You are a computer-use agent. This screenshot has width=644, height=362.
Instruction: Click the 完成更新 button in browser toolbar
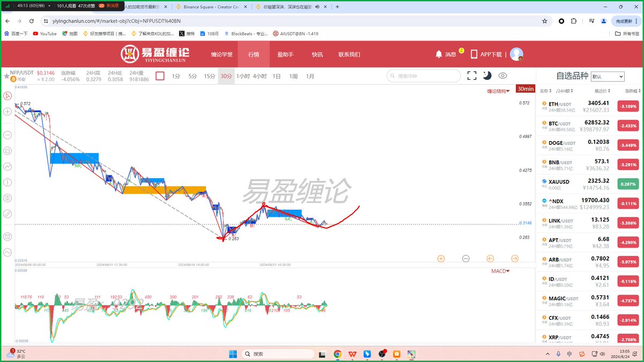pyautogui.click(x=624, y=21)
